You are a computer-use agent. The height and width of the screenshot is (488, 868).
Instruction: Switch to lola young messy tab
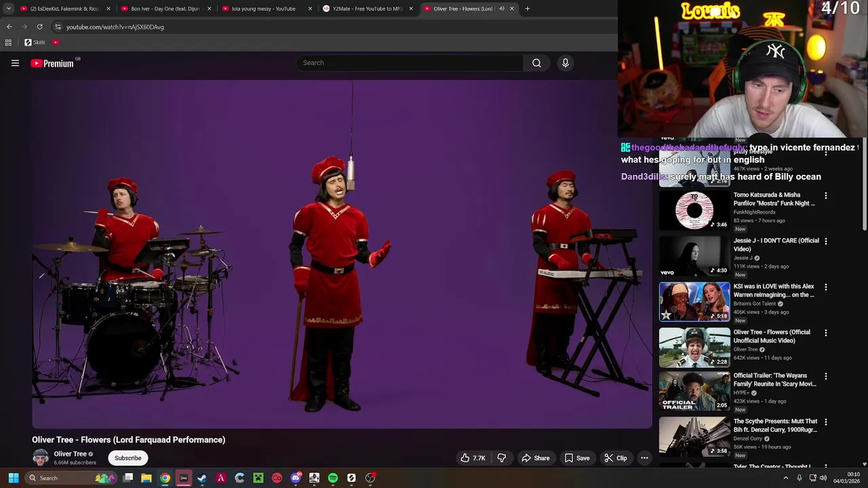tap(267, 9)
